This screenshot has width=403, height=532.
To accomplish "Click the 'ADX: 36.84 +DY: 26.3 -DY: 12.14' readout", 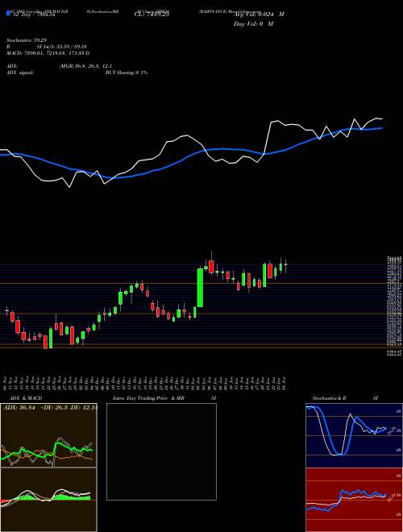I will pos(50,407).
